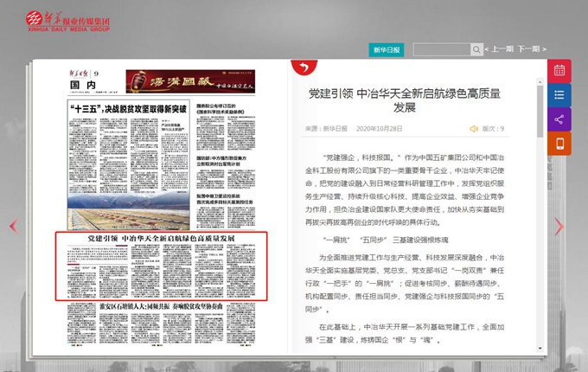Click the magnifier search icon
This screenshot has width=588, height=372.
pos(476,49)
